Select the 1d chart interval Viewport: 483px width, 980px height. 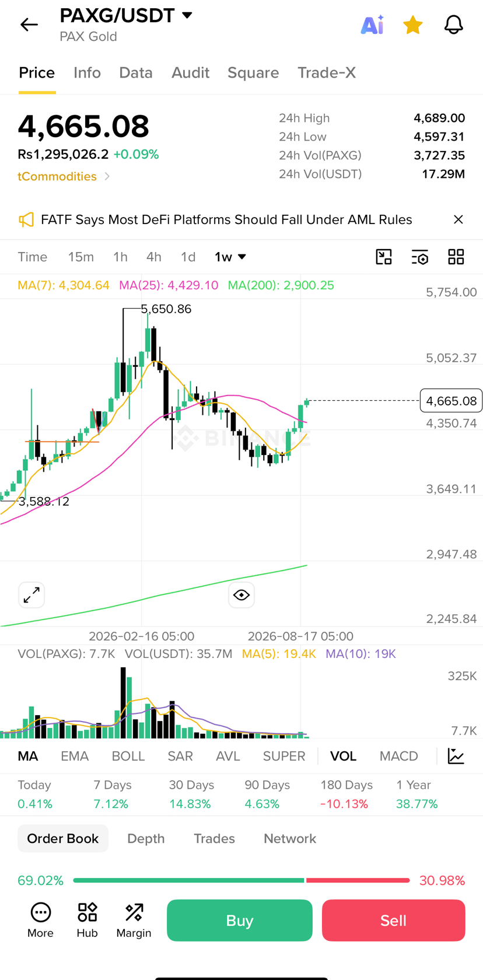[x=188, y=257]
